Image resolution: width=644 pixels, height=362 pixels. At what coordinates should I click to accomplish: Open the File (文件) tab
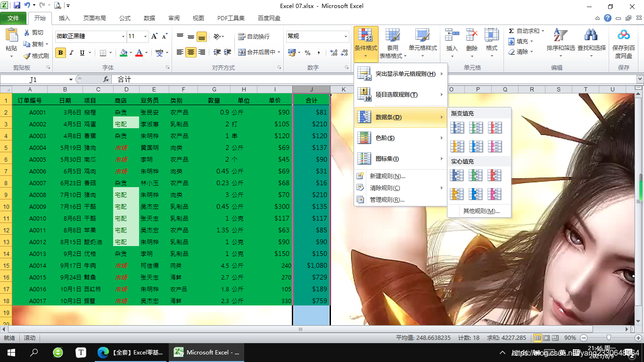13,18
